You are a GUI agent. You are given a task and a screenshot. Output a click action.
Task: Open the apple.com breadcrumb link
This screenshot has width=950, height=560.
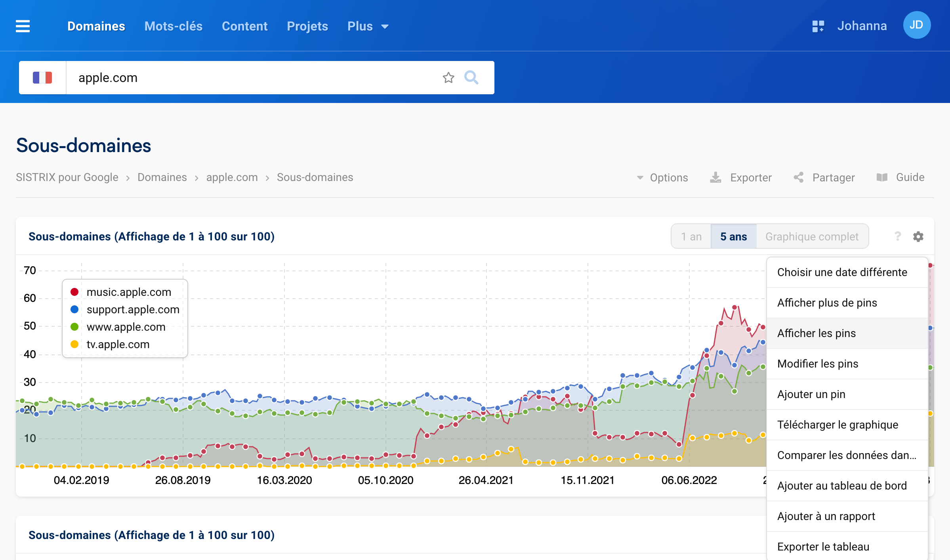pos(232,177)
